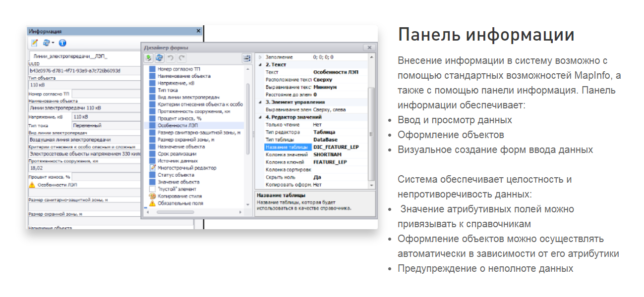Select 'Назначение объекта' in designer list
Image resolution: width=644 pixels, height=297 pixels.
point(181,147)
